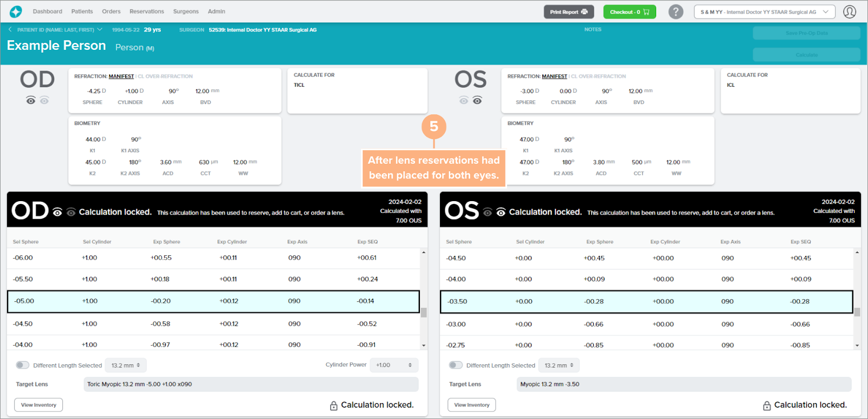
Task: Click the right eye icon beside large OD
Action: click(x=31, y=101)
